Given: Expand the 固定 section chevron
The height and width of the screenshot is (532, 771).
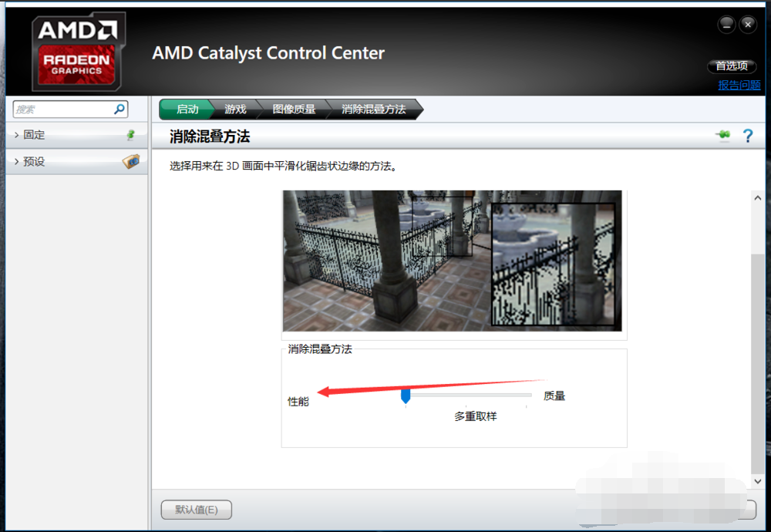Looking at the screenshot, I should 17,135.
